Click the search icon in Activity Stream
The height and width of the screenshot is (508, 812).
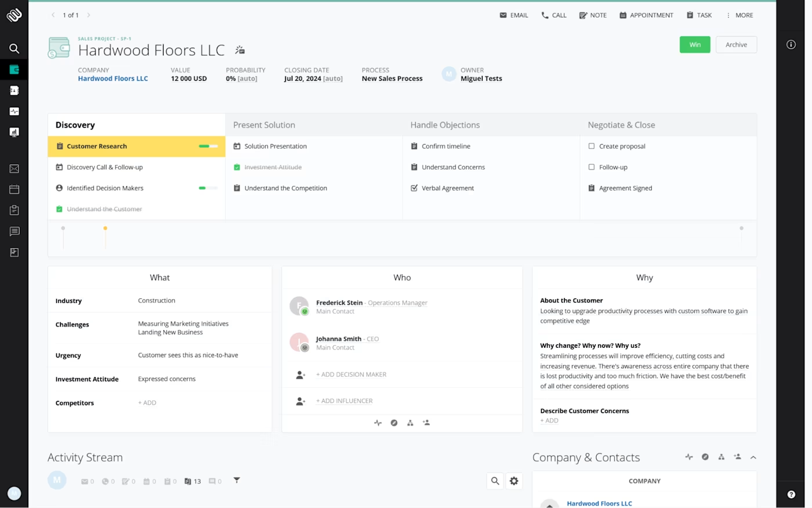(495, 481)
